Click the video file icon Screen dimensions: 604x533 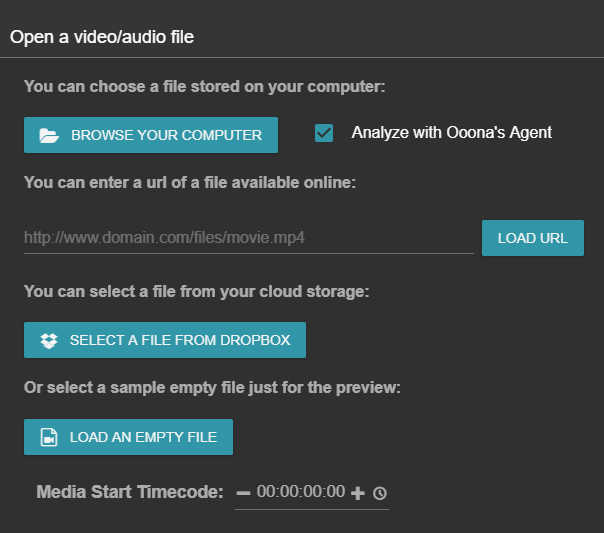[48, 438]
